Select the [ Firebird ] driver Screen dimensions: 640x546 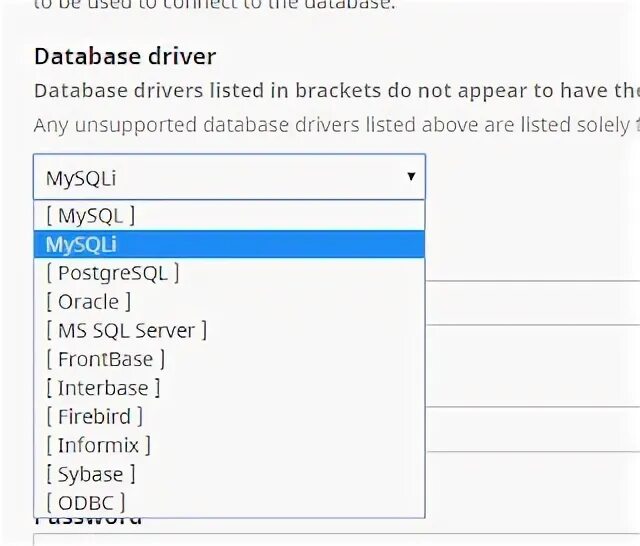pos(94,416)
